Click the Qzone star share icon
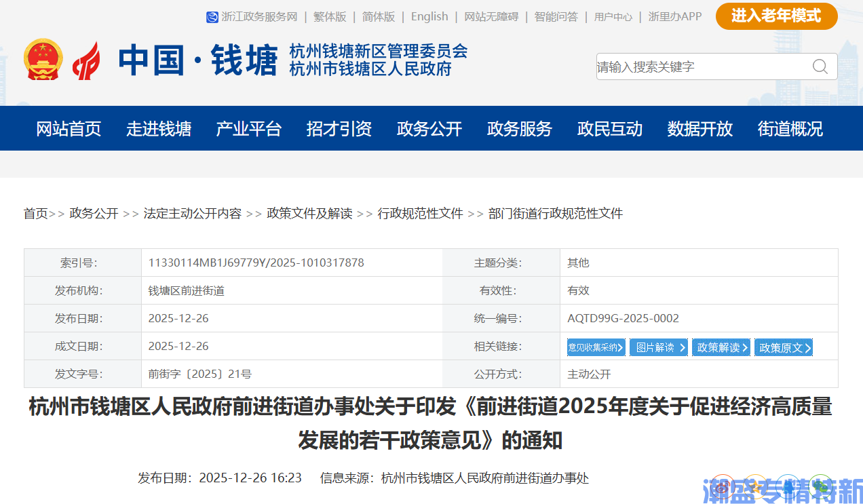Screen dimensions: 863x504 tap(755, 486)
